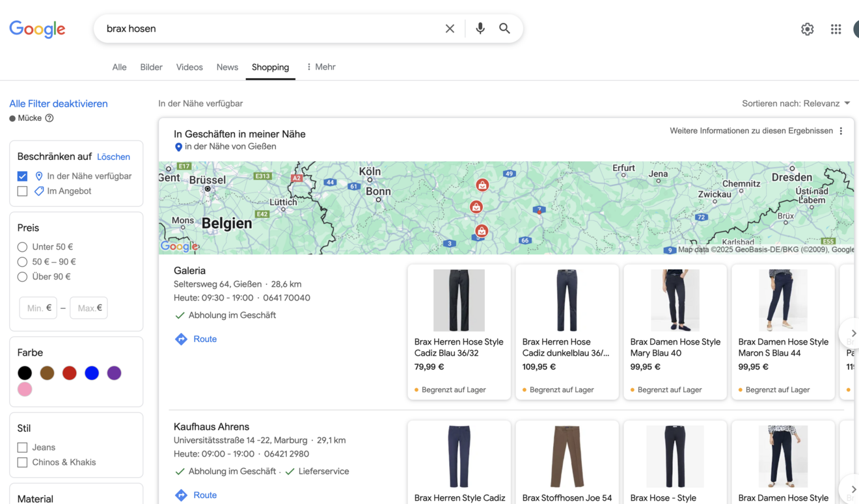This screenshot has height=504, width=859.
Task: Open the Brax Hose - Style product card
Action: (x=675, y=462)
